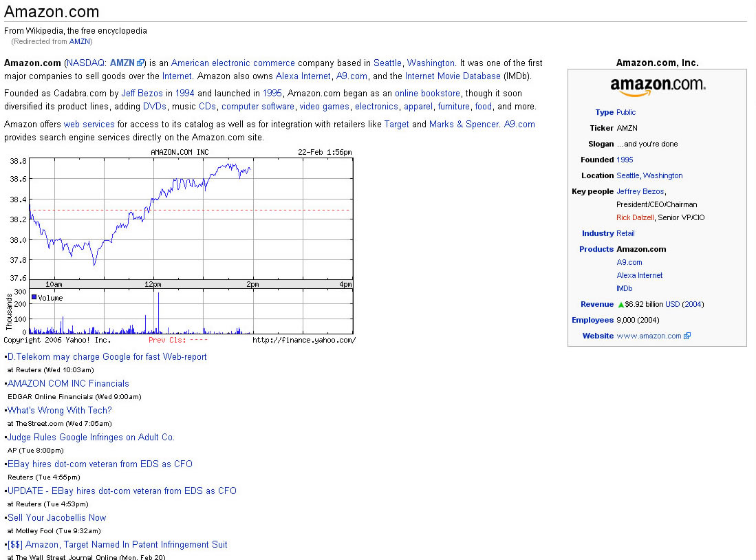This screenshot has height=560, width=756.
Task: Click the AMAZON.COM INC stock price chart
Action: click(x=180, y=246)
